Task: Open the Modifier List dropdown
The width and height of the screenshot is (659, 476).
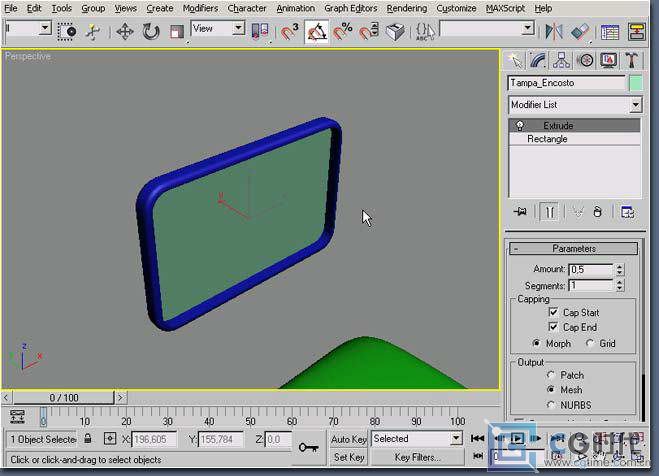Action: [x=575, y=105]
